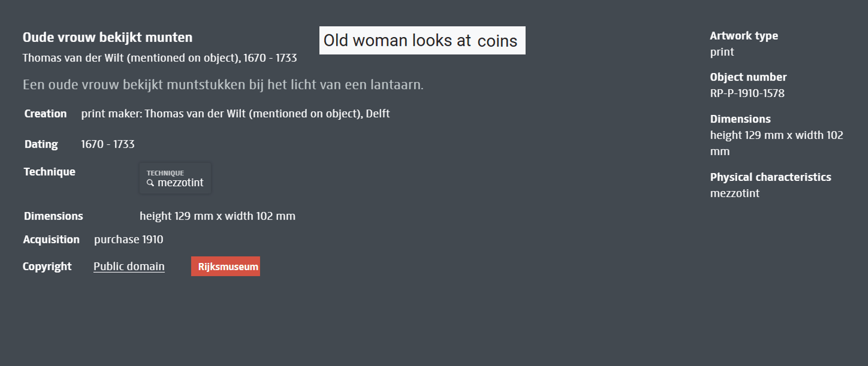
Task: Select the Dutch description about the lantaarn
Action: pos(223,85)
